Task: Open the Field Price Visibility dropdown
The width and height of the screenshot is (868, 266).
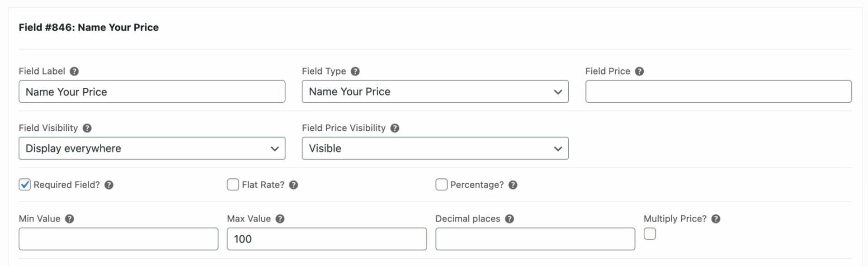Action: click(435, 148)
